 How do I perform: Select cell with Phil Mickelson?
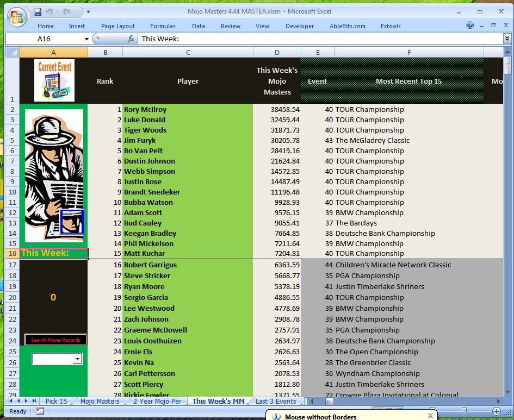coord(188,243)
